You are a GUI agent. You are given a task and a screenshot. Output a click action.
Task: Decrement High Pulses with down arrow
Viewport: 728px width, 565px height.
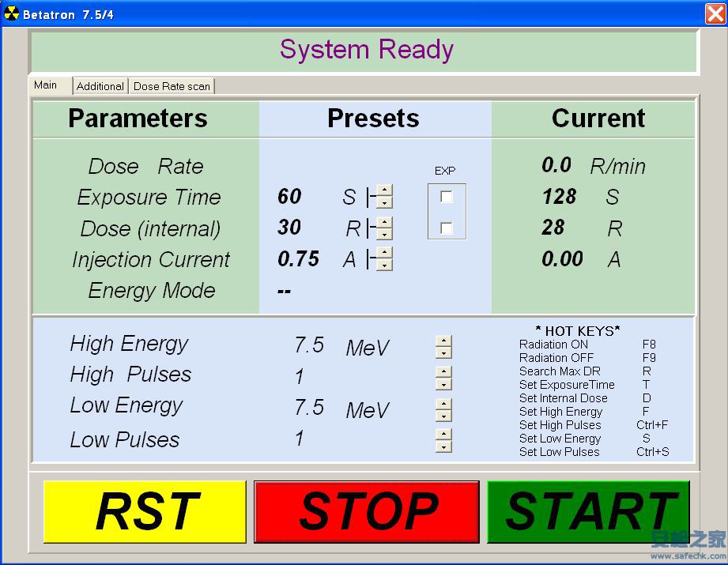[x=444, y=384]
